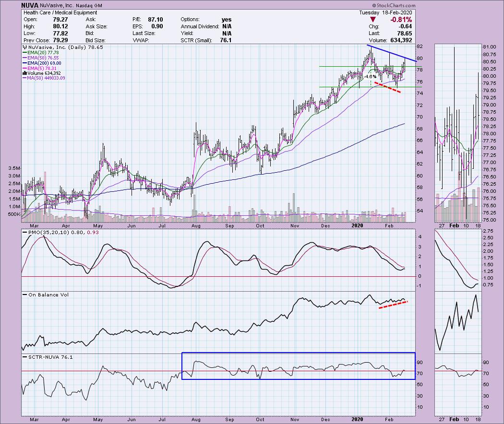Click the magenta EMA(5) legend line swatch
This screenshot has height=424, width=504.
[x=24, y=69]
